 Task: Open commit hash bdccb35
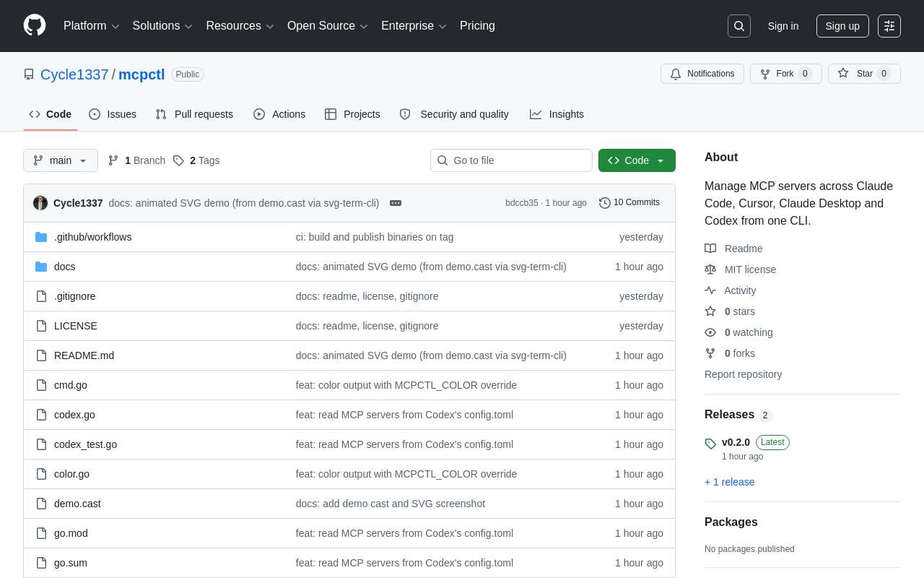click(522, 203)
